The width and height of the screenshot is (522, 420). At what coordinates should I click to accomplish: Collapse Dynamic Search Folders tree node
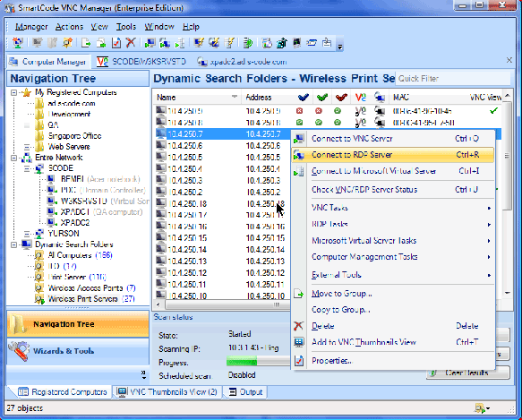pos(13,244)
